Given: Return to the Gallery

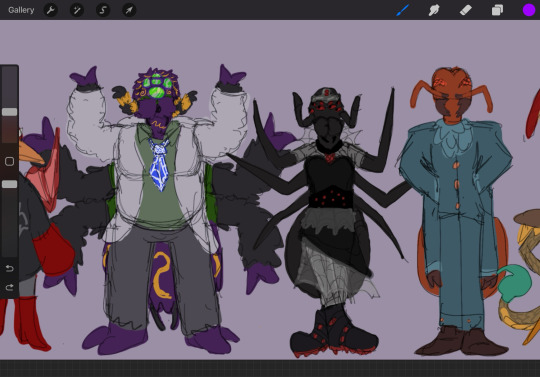Looking at the screenshot, I should [x=21, y=10].
